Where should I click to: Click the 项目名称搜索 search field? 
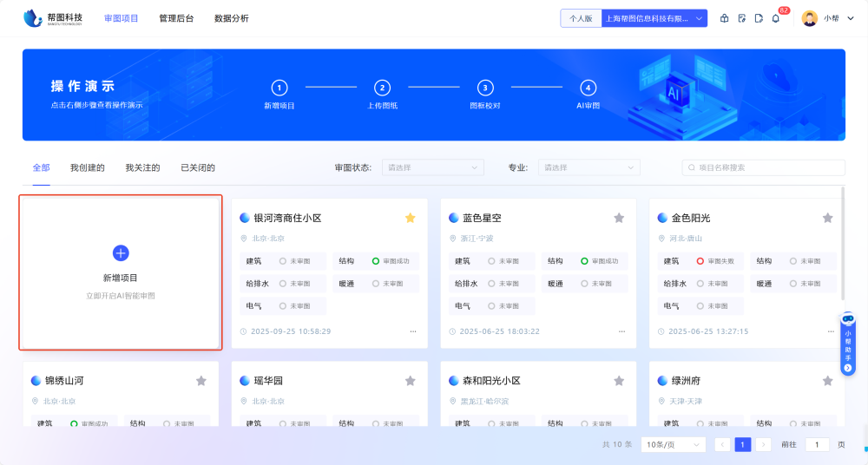[763, 167]
